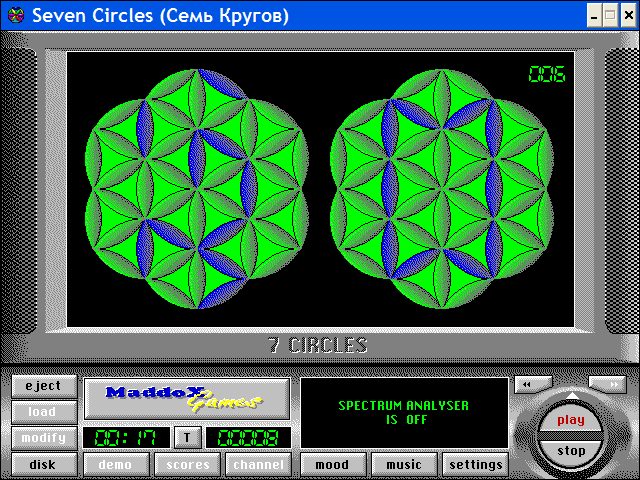Click the center of the left circle puzzle
Viewport: 640px width, 480px height.
click(197, 189)
